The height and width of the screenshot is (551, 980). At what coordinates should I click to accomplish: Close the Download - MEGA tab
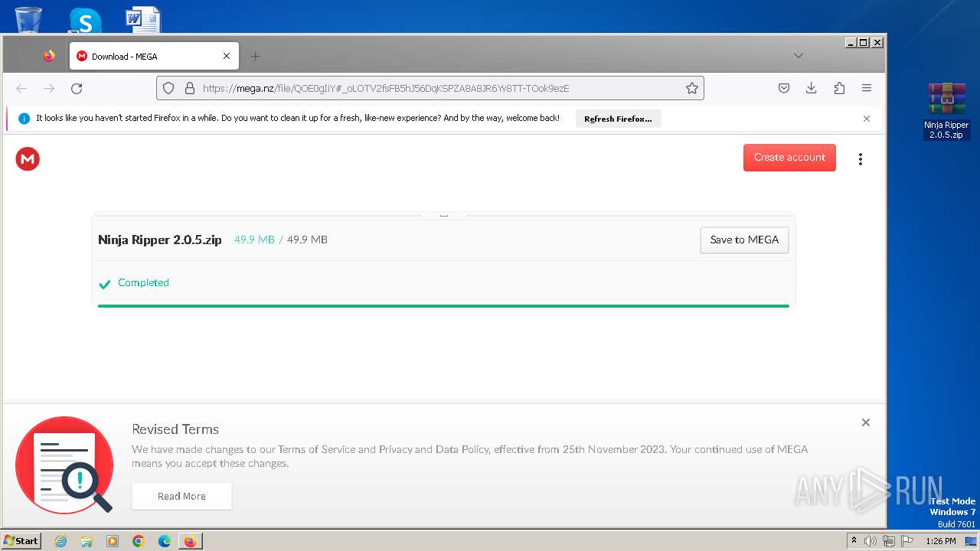click(227, 56)
